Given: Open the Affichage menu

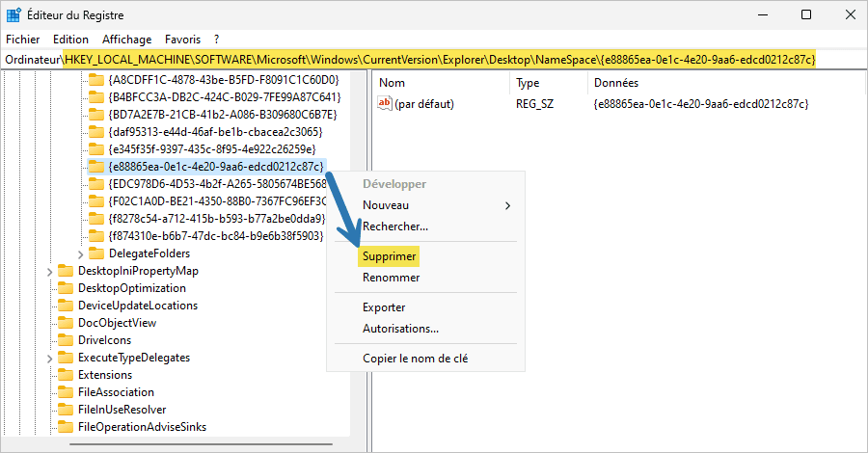Looking at the screenshot, I should [126, 40].
